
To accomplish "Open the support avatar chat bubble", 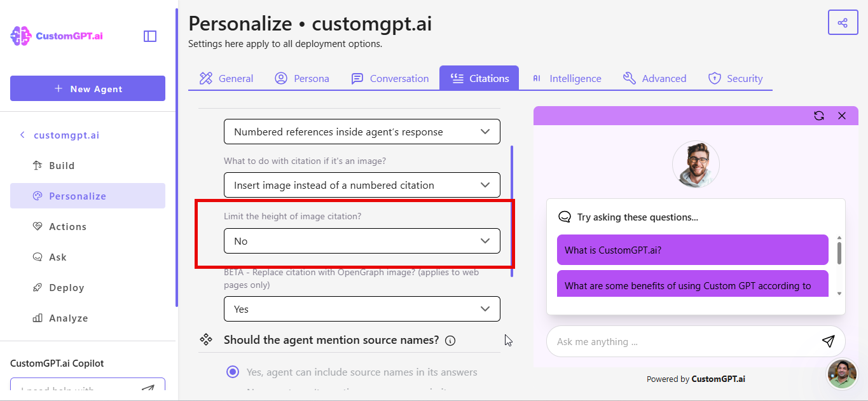I will [842, 374].
